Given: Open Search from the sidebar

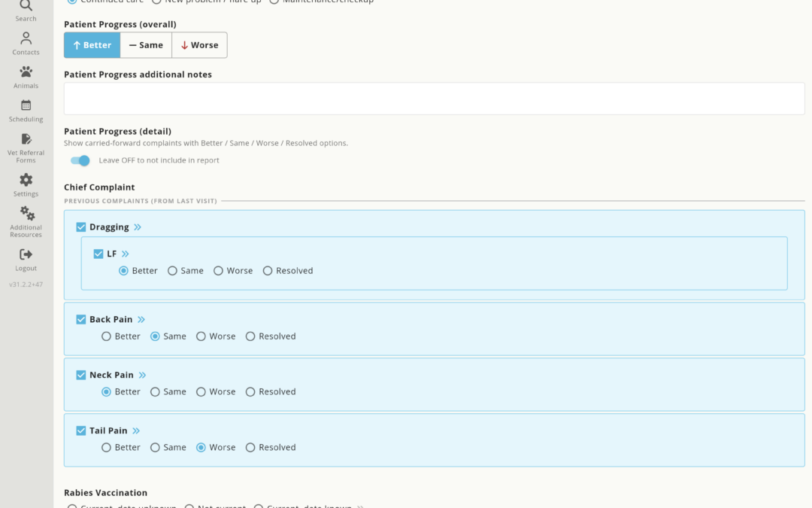Looking at the screenshot, I should 26,6.
